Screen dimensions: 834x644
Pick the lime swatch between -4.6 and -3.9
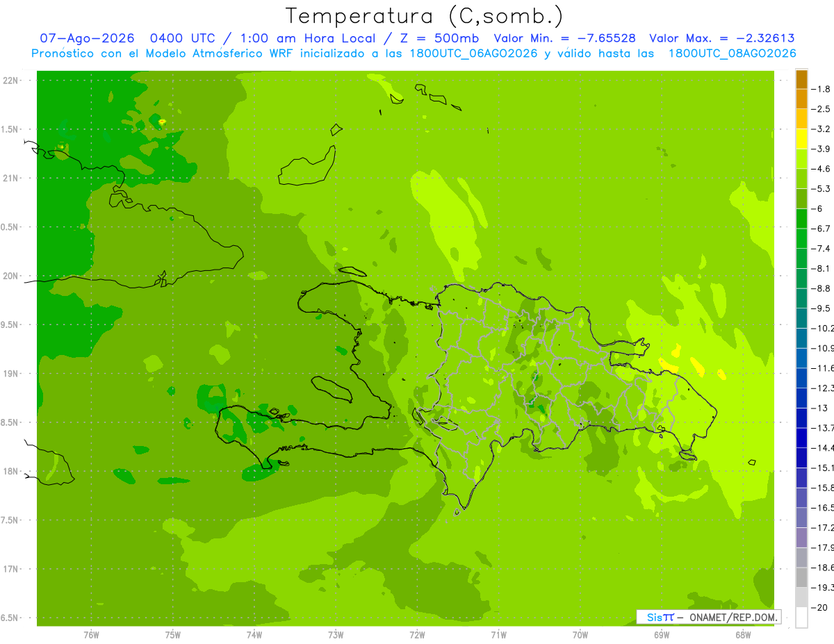[x=801, y=159]
